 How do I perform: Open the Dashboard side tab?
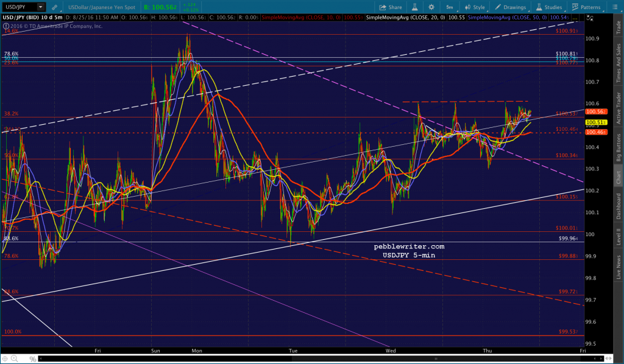click(619, 206)
